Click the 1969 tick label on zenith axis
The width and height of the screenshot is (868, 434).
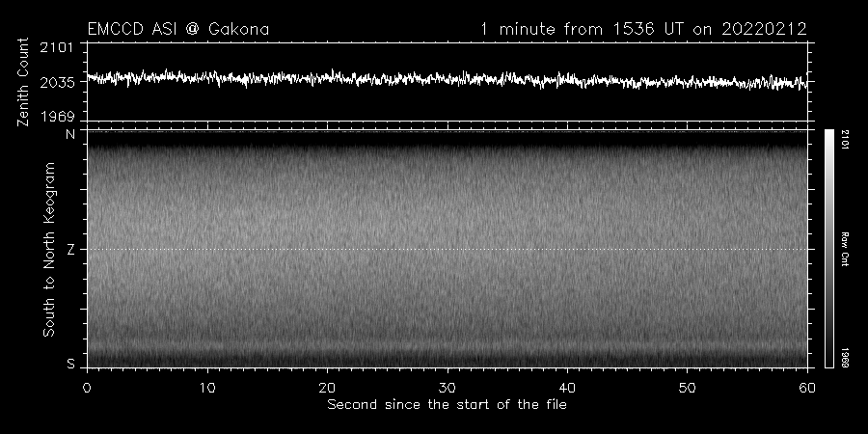coord(57,117)
